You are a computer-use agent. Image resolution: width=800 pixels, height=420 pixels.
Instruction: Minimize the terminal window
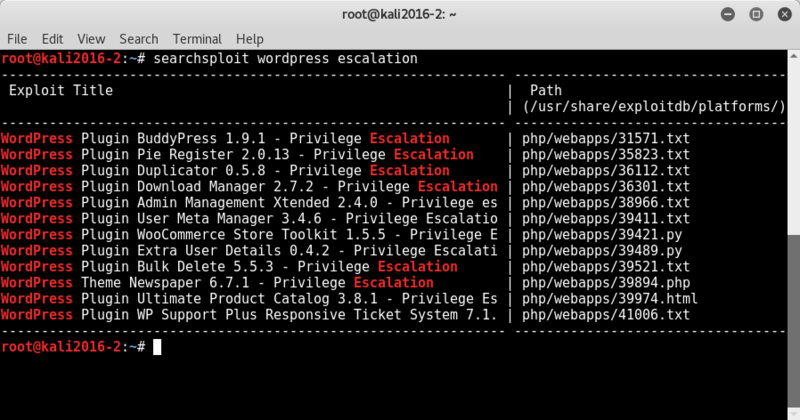[x=728, y=14]
